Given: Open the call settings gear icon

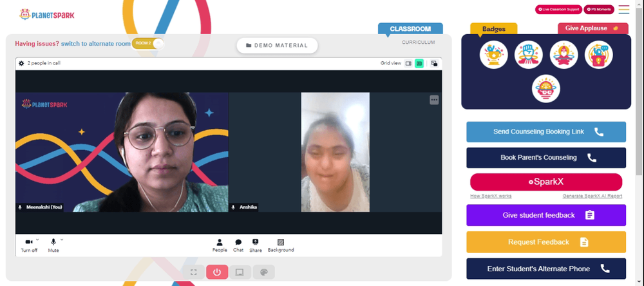Looking at the screenshot, I should [x=21, y=63].
